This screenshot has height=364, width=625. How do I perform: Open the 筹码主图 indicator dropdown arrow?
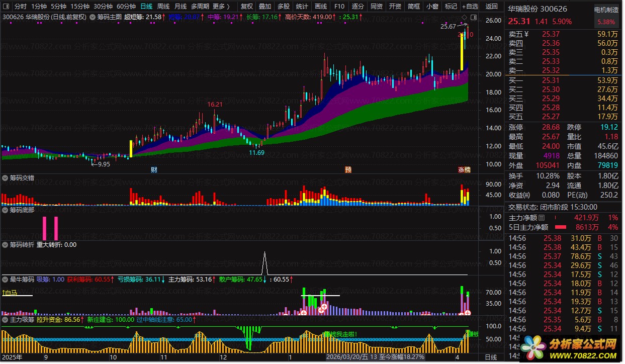click(93, 17)
